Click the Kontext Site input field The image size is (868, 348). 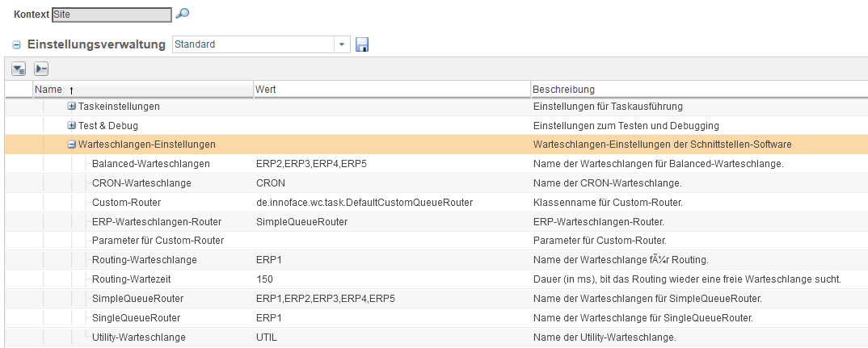click(111, 14)
